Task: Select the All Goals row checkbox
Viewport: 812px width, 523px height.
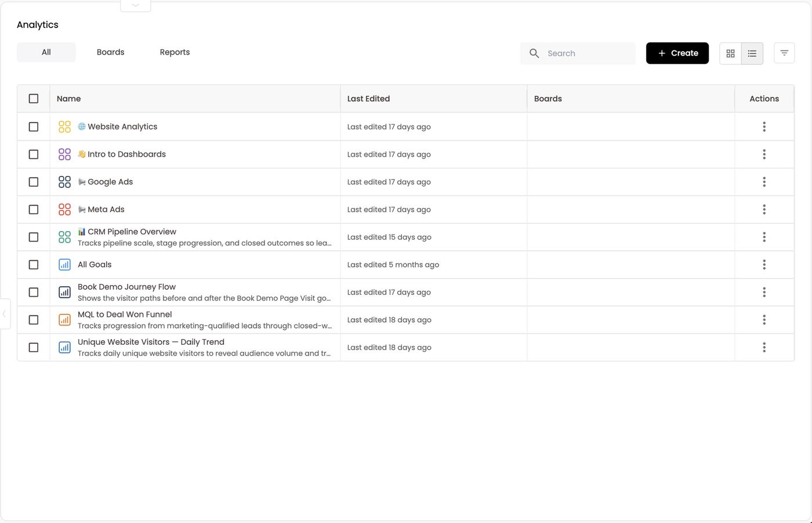Action: pyautogui.click(x=34, y=265)
